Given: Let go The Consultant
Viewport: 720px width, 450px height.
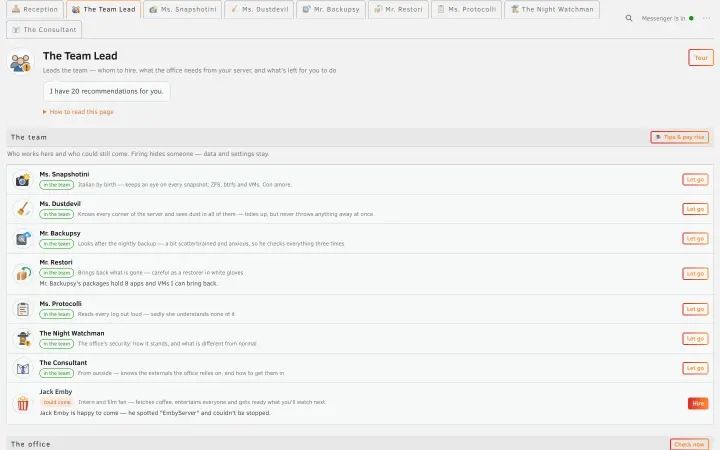Looking at the screenshot, I should [695, 368].
